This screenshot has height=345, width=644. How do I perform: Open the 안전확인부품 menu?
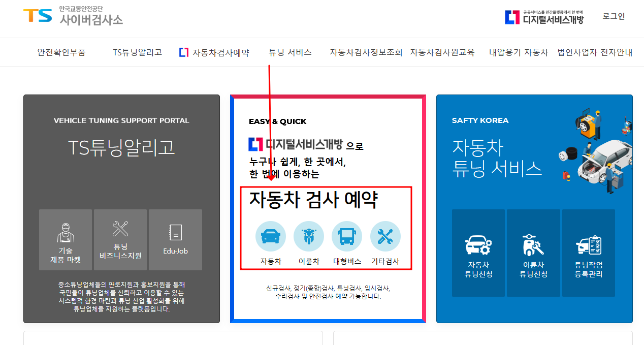61,52
